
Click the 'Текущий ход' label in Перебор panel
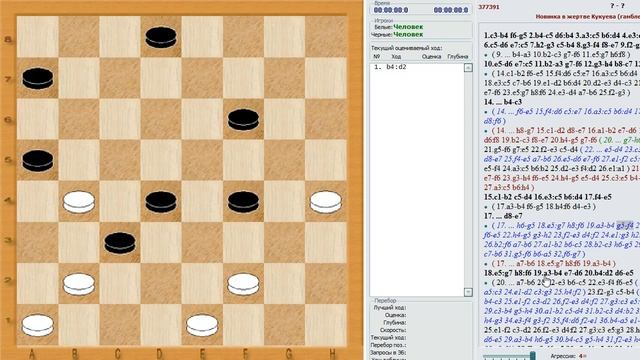point(388,338)
